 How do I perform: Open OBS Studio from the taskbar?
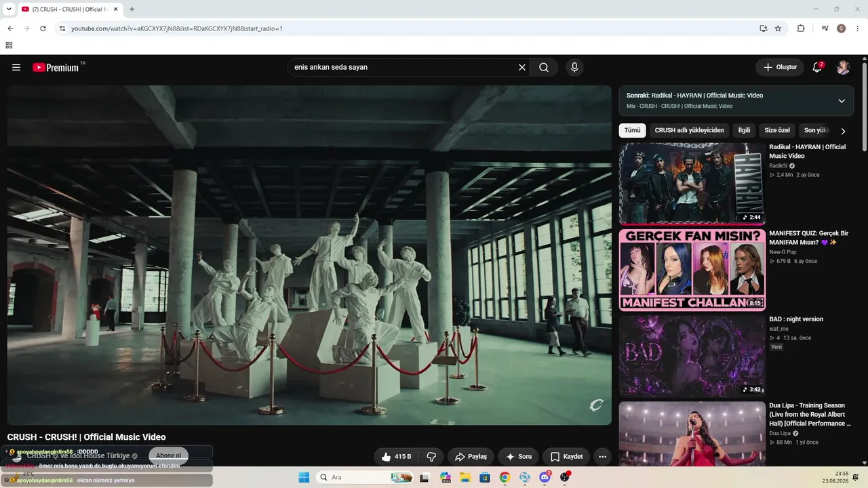click(564, 477)
